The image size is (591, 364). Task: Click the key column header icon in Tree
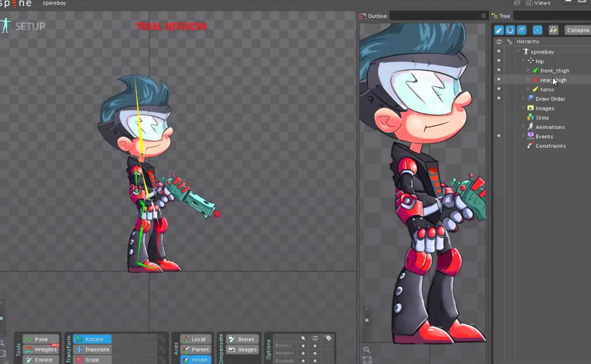tap(509, 42)
